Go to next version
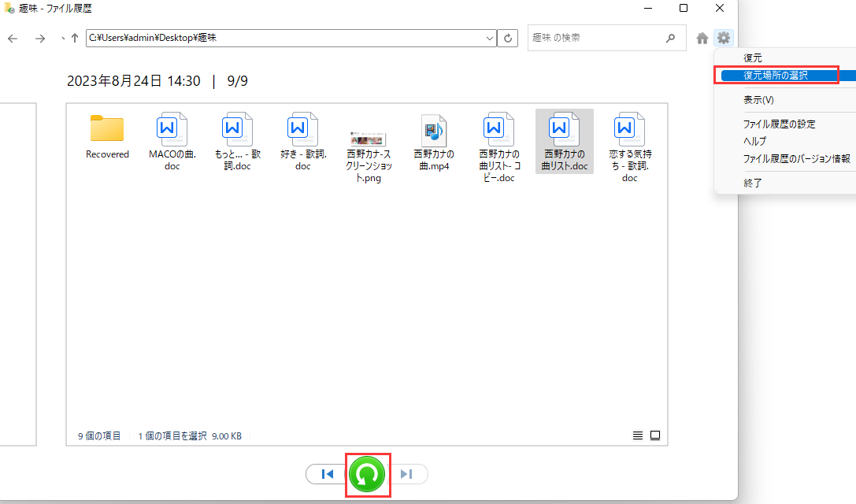 coord(407,474)
